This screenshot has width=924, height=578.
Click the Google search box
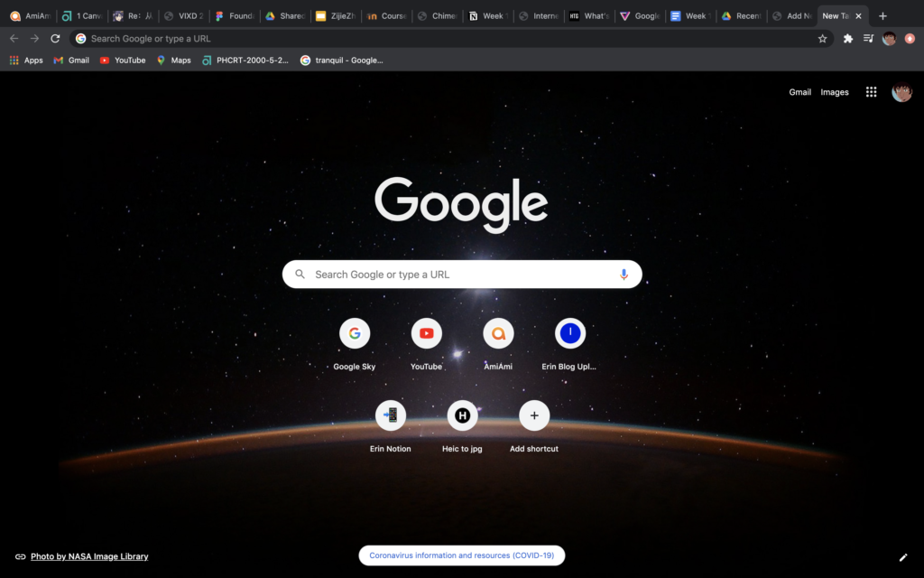(462, 275)
